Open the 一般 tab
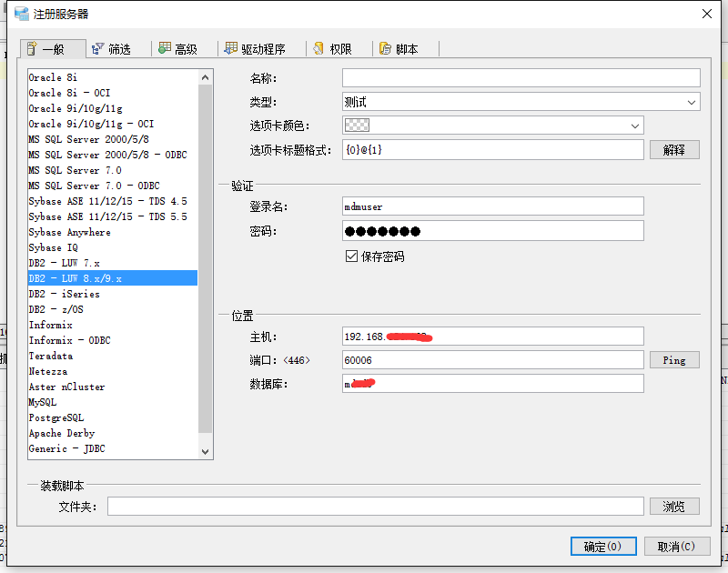Screen dimensions: 728x573 53,49
